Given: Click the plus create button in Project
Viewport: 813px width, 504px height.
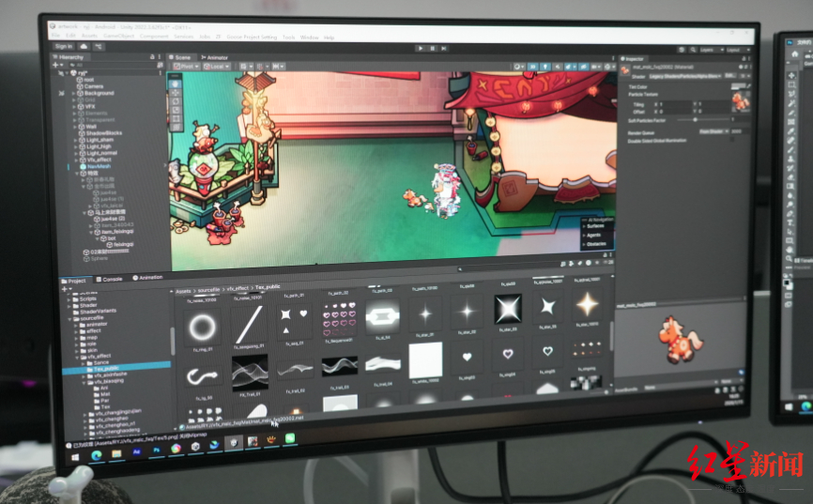Looking at the screenshot, I should tap(64, 289).
